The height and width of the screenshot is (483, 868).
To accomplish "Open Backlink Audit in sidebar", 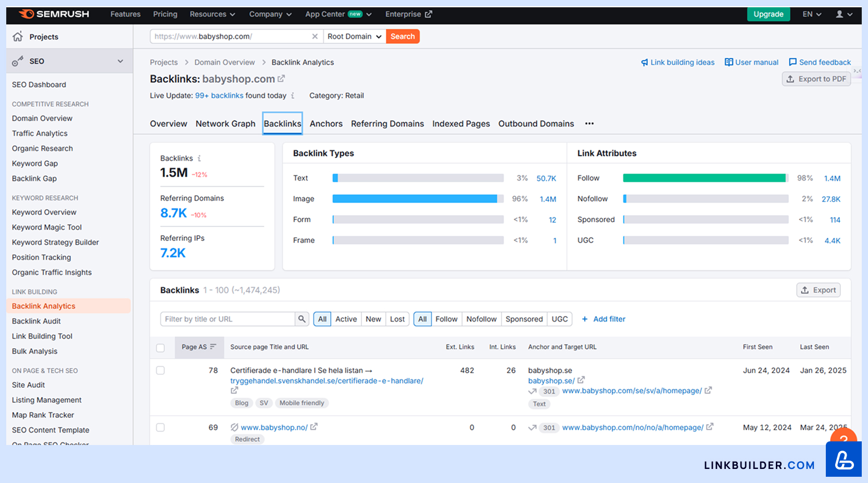I will [x=36, y=321].
